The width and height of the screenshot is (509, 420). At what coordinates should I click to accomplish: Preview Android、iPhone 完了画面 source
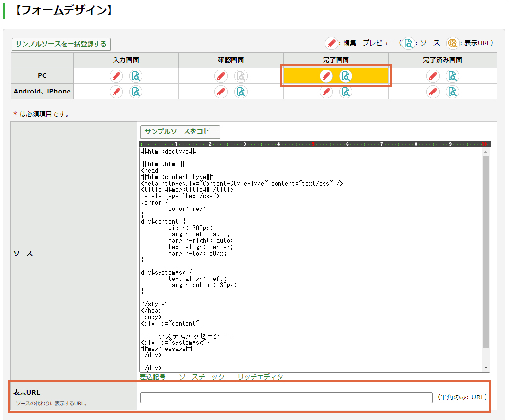tap(346, 92)
